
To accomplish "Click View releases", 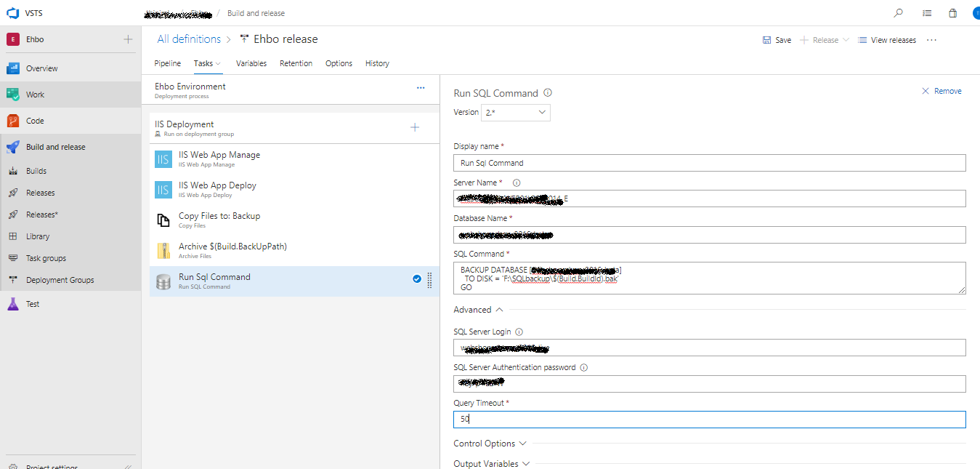I will pos(887,40).
